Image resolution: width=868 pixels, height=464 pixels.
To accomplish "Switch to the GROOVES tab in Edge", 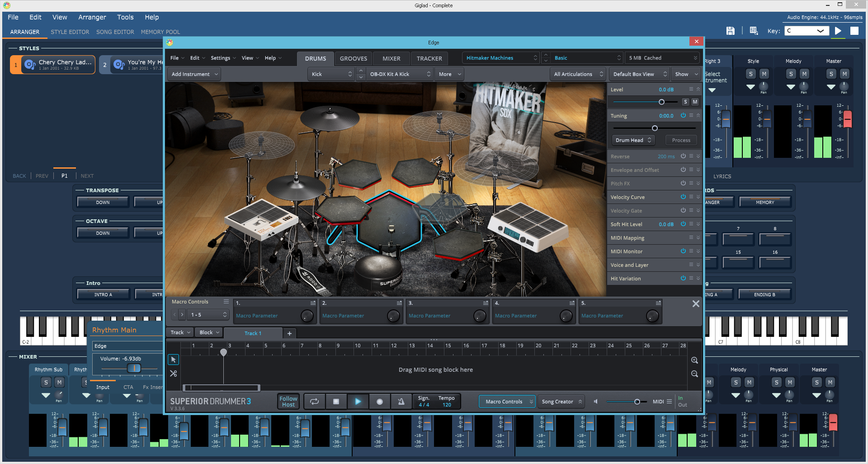I will pyautogui.click(x=354, y=58).
